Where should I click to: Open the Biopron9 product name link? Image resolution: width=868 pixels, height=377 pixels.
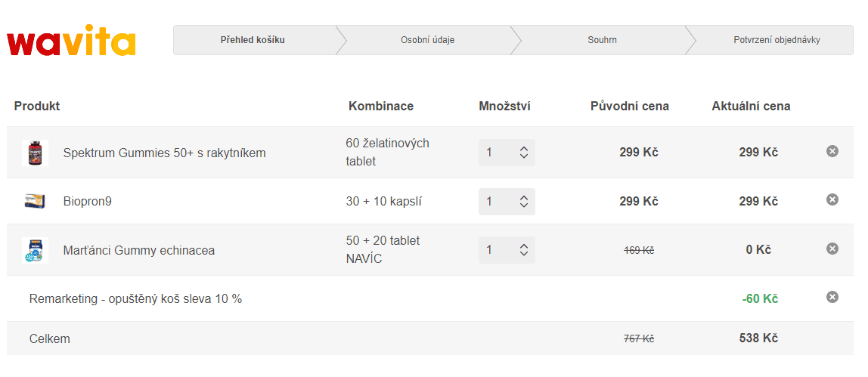(88, 202)
